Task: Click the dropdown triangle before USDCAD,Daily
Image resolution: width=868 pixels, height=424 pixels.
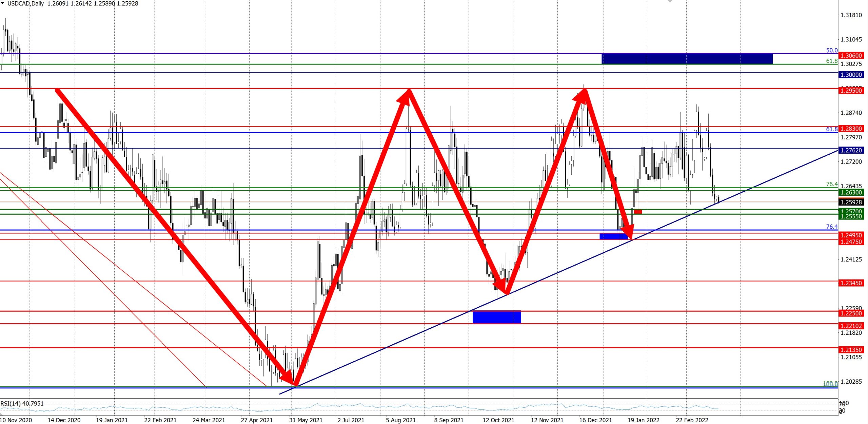Action: point(3,3)
